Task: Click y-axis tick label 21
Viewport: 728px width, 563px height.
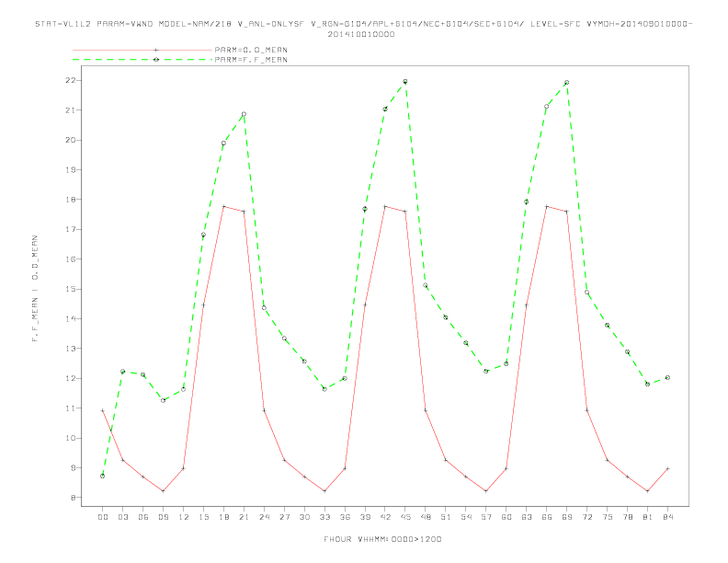Action: (71, 110)
